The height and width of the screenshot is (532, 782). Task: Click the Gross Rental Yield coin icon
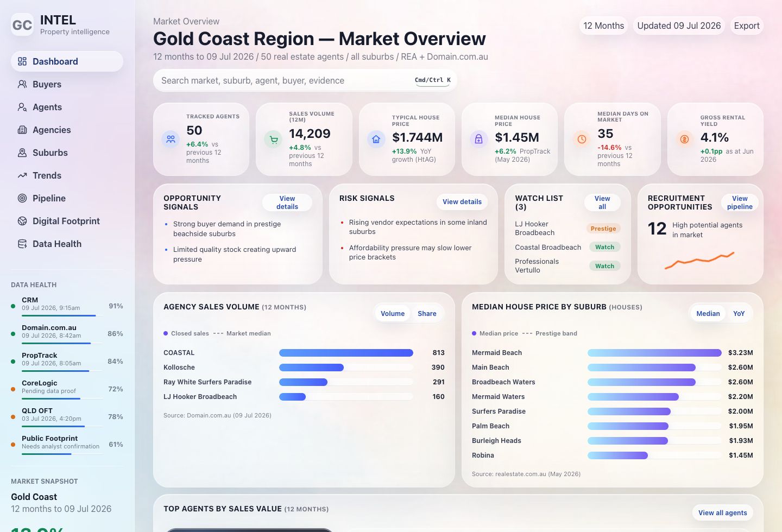(684, 139)
